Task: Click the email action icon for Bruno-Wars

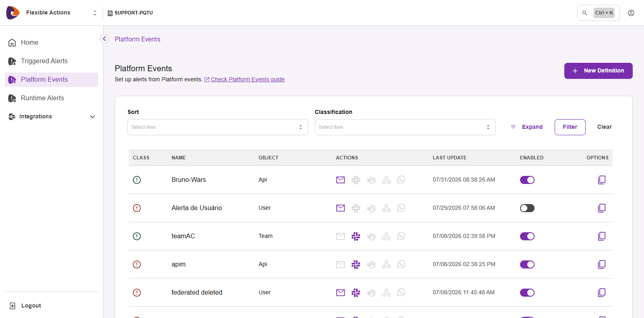Action: (341, 180)
